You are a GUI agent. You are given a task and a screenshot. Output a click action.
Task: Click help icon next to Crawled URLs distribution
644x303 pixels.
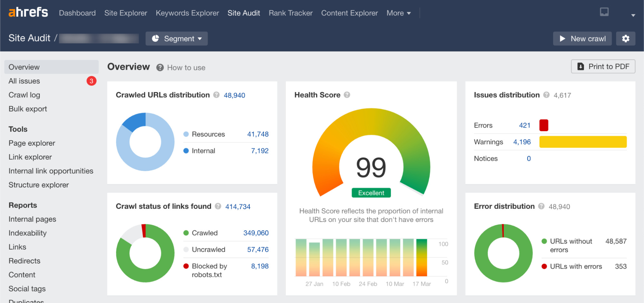216,95
